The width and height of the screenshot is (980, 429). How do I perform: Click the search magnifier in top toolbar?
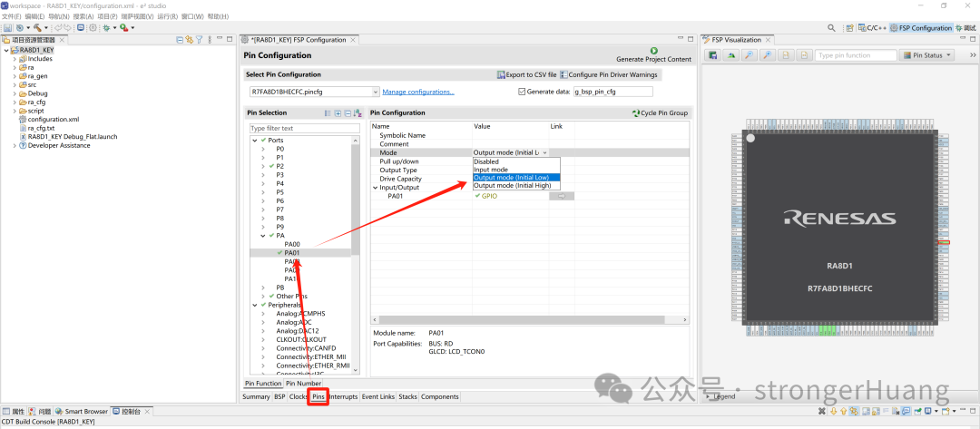(x=832, y=28)
